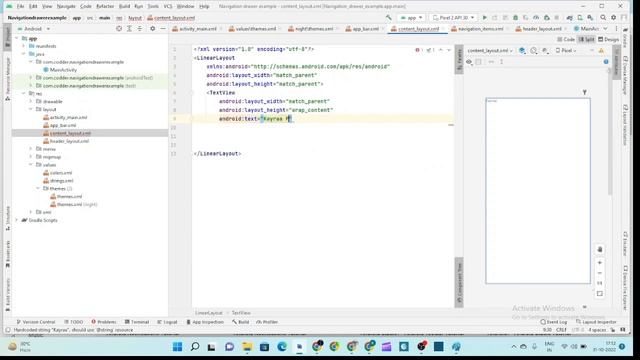Open the Terminal tool window

[137, 322]
